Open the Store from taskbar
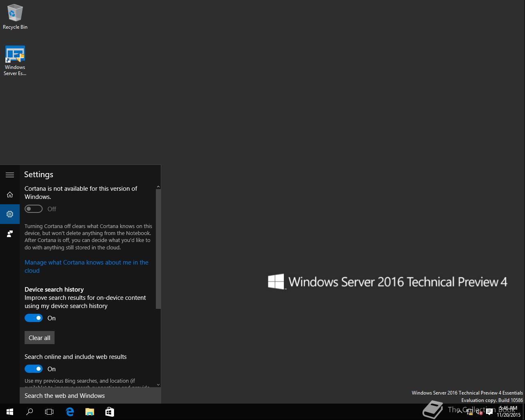Screen dimensions: 525x420 pos(110,412)
